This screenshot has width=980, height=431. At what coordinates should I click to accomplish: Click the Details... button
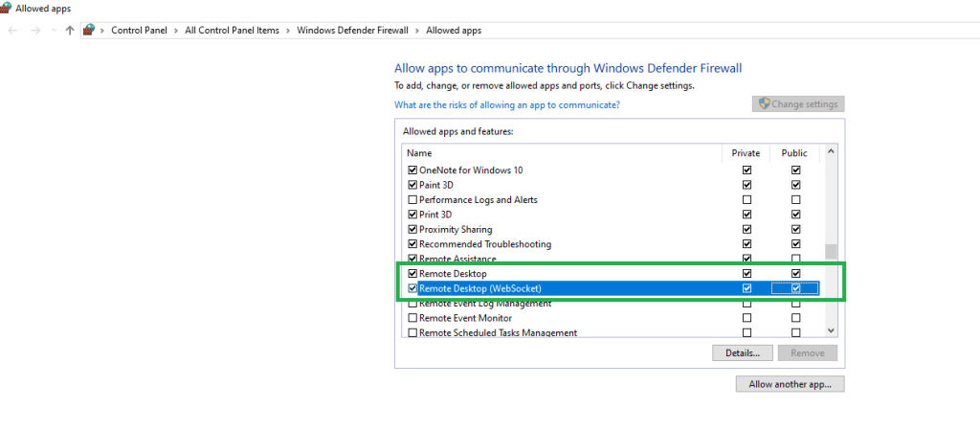coord(743,352)
